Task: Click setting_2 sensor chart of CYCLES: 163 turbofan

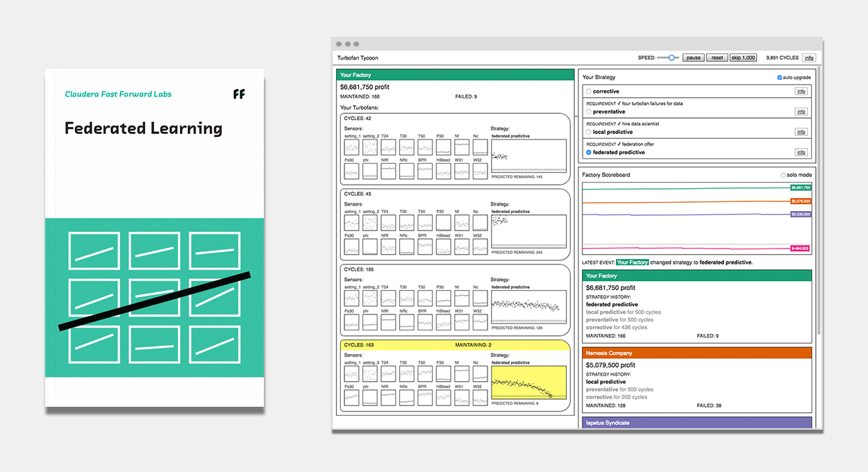Action: click(370, 374)
